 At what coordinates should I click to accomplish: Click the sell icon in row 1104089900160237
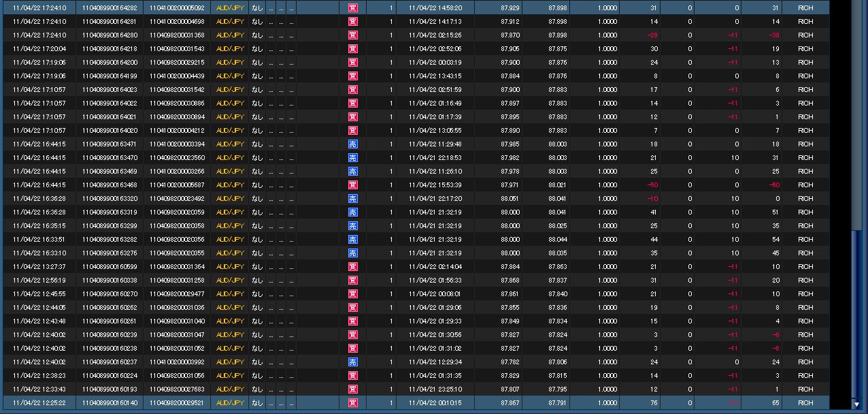click(x=352, y=362)
